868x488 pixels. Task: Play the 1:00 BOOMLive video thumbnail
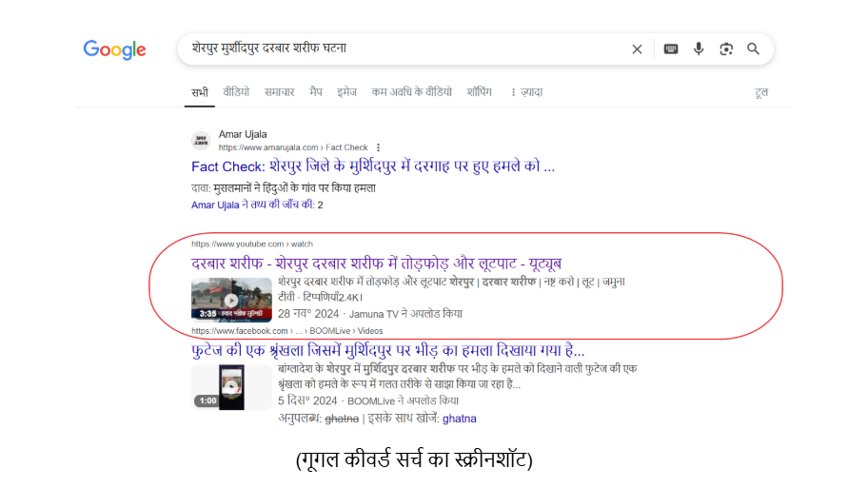(x=231, y=387)
